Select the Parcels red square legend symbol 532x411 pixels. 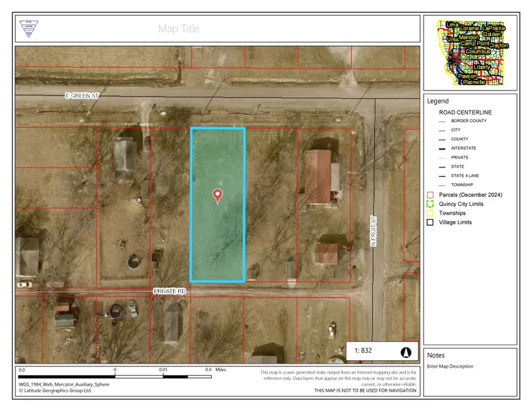(430, 195)
